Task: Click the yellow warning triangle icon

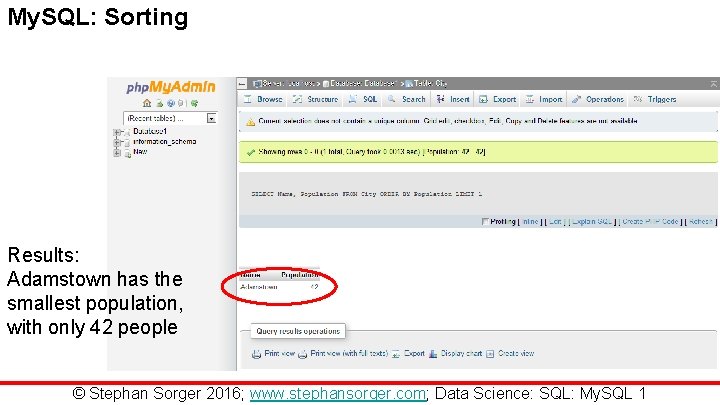Action: [x=250, y=122]
